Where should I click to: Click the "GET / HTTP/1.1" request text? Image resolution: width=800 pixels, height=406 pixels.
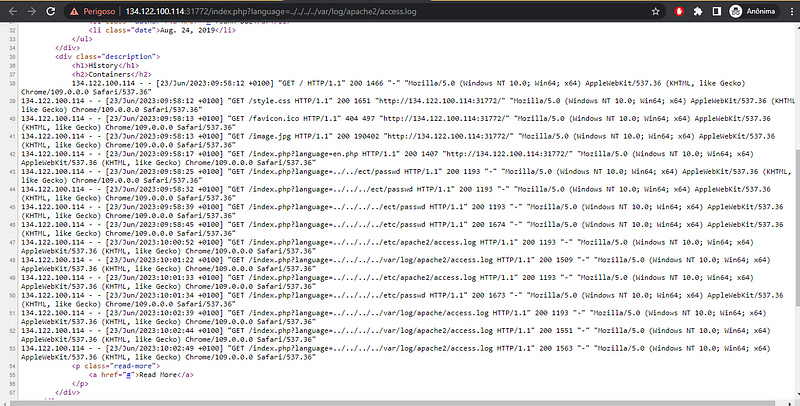tap(312, 83)
